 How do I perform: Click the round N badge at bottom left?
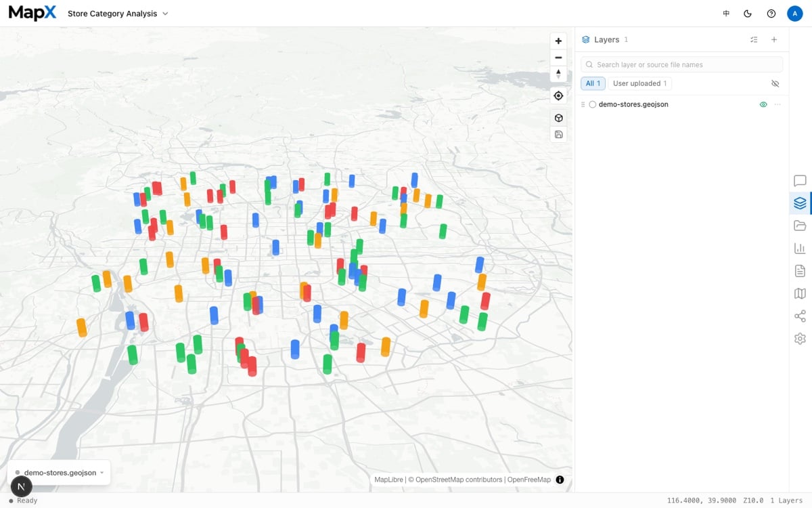(22, 486)
